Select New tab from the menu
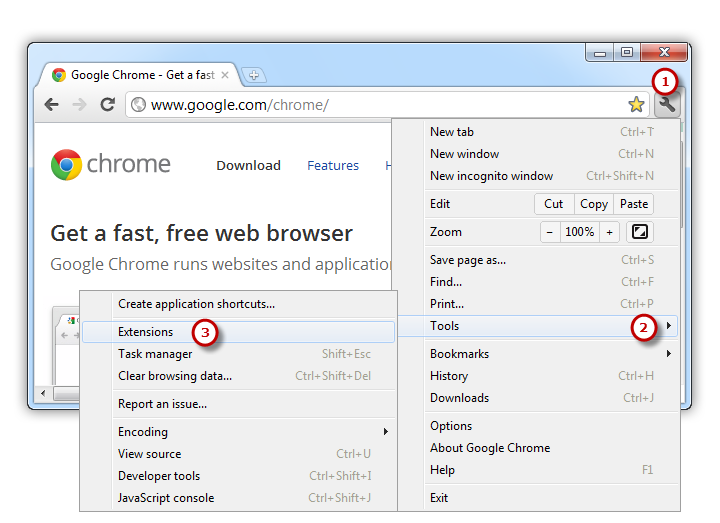Image resolution: width=720 pixels, height=523 pixels. [x=551, y=132]
